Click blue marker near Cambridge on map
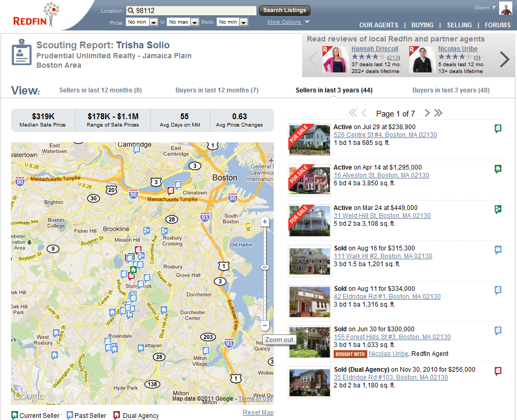This screenshot has width=517, height=420. (137, 149)
